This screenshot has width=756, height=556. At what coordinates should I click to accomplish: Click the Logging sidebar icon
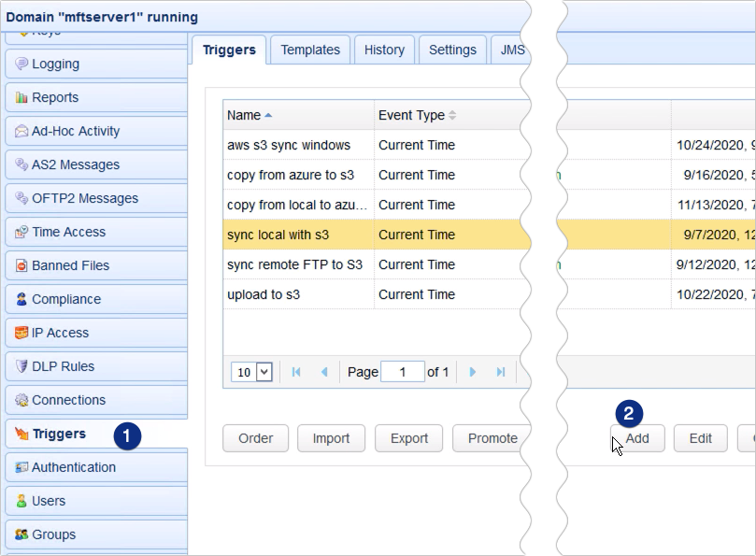pyautogui.click(x=21, y=64)
